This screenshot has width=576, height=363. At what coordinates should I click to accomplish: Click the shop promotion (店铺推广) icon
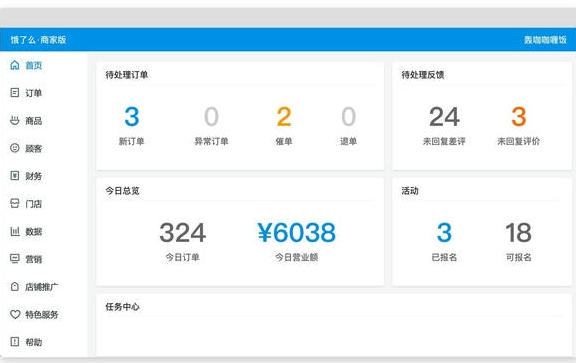coord(15,286)
